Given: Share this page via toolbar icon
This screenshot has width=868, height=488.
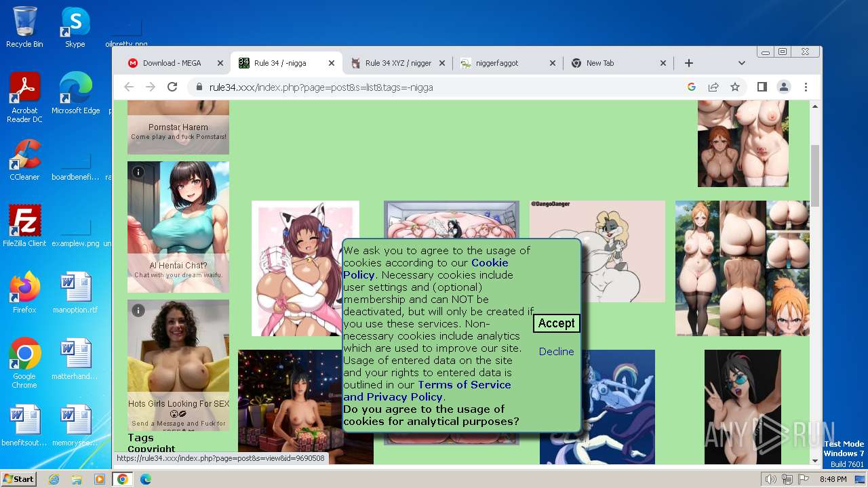Looking at the screenshot, I should 713,87.
